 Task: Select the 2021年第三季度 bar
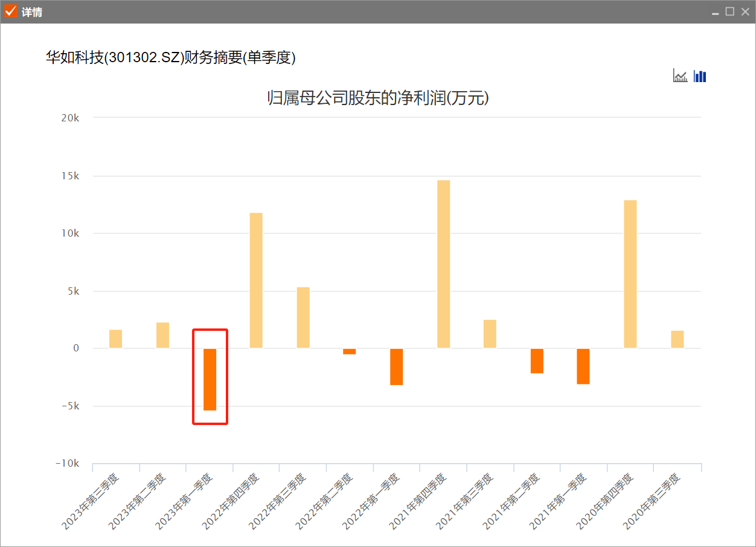tap(490, 334)
